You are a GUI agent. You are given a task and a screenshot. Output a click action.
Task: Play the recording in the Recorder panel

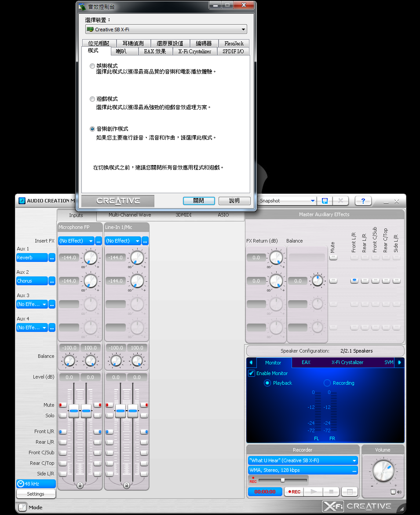pyautogui.click(x=314, y=492)
